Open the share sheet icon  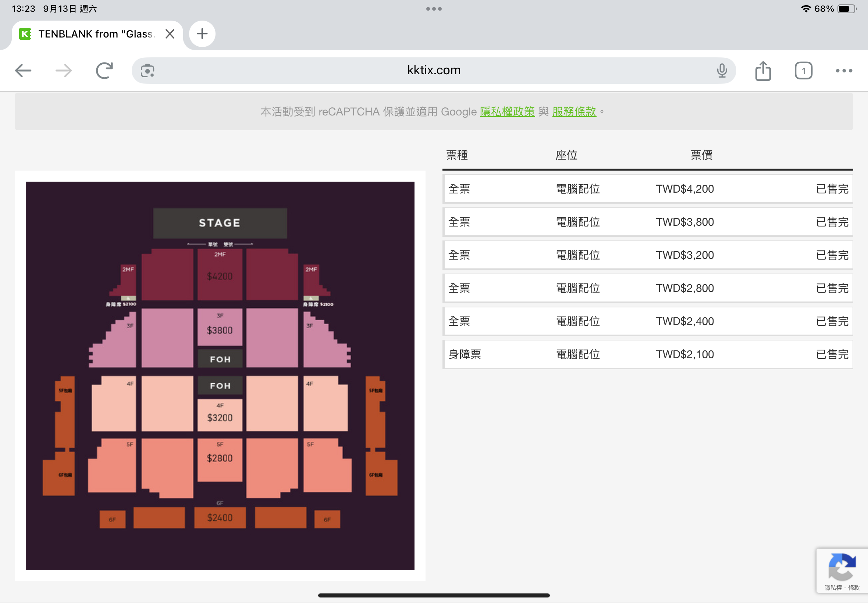pyautogui.click(x=763, y=71)
